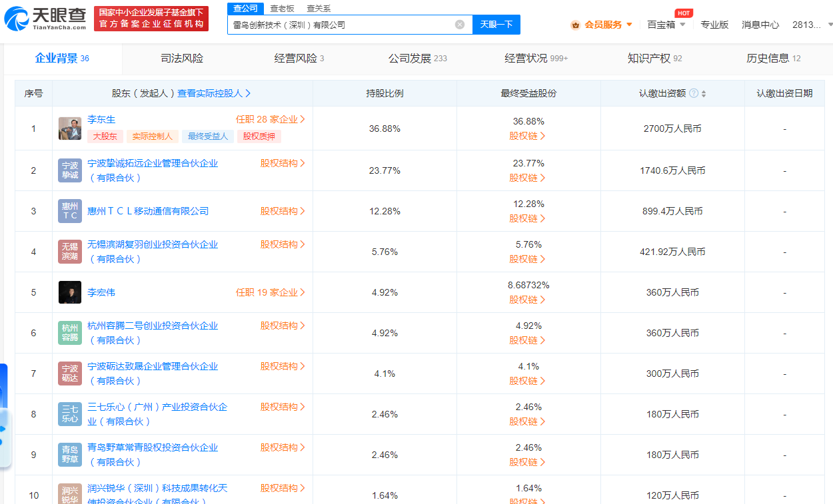833x504 pixels.
Task: Click the 惠州TC company logo icon
Action: (x=70, y=211)
